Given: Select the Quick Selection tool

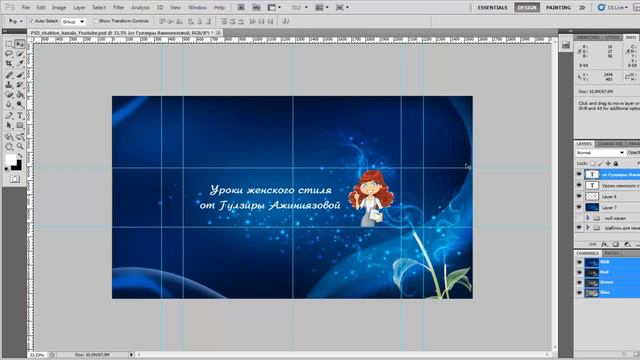Looking at the screenshot, I should pos(20,54).
